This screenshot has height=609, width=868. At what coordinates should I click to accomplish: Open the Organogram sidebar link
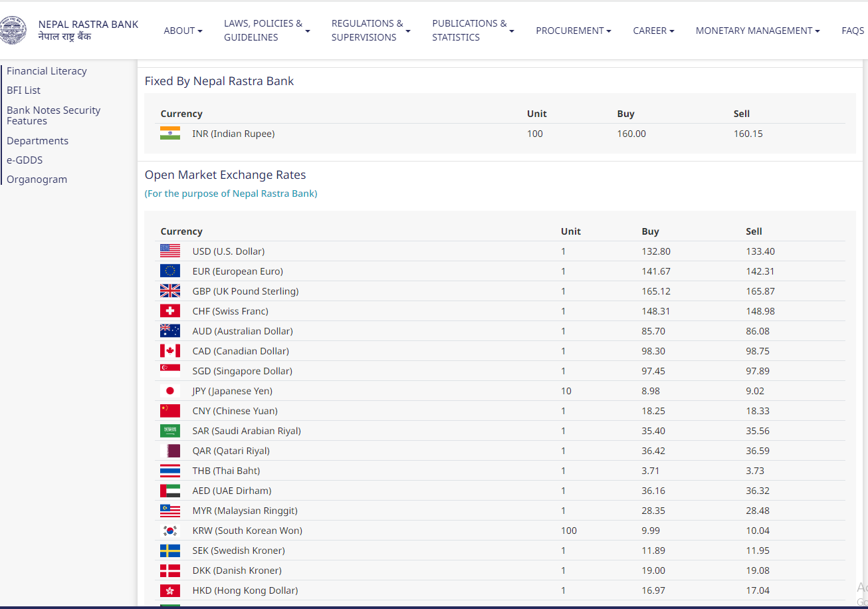point(37,180)
